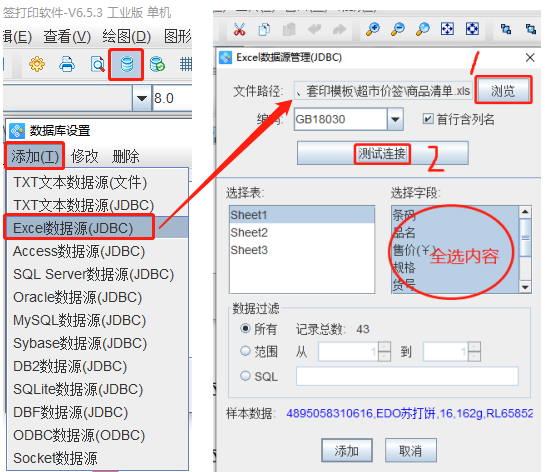Open print preview magnifier icon
The image size is (549, 472).
97,64
